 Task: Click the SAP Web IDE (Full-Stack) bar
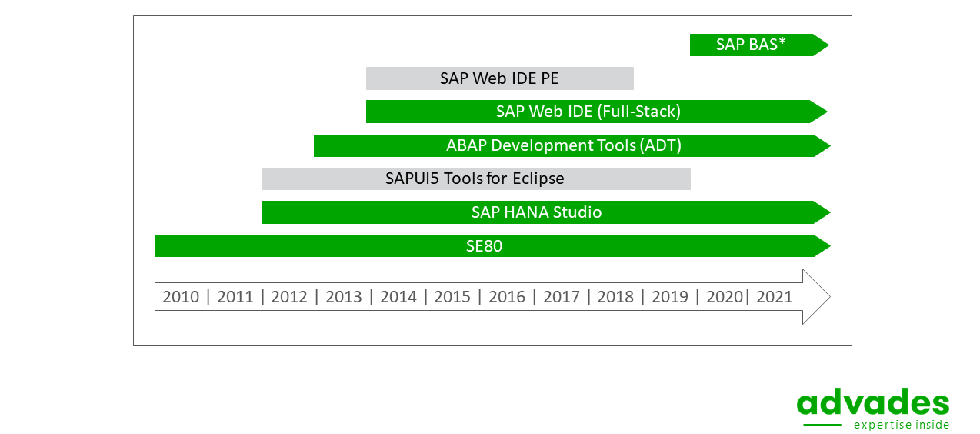(x=597, y=112)
